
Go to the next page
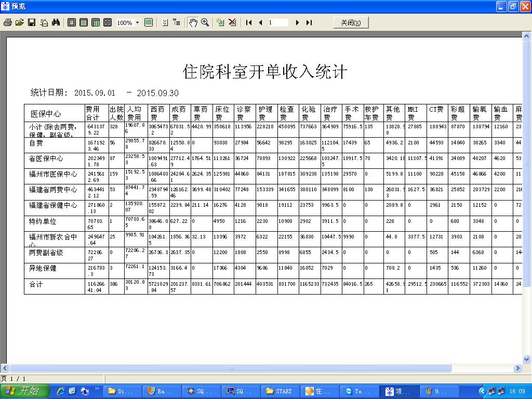297,23
